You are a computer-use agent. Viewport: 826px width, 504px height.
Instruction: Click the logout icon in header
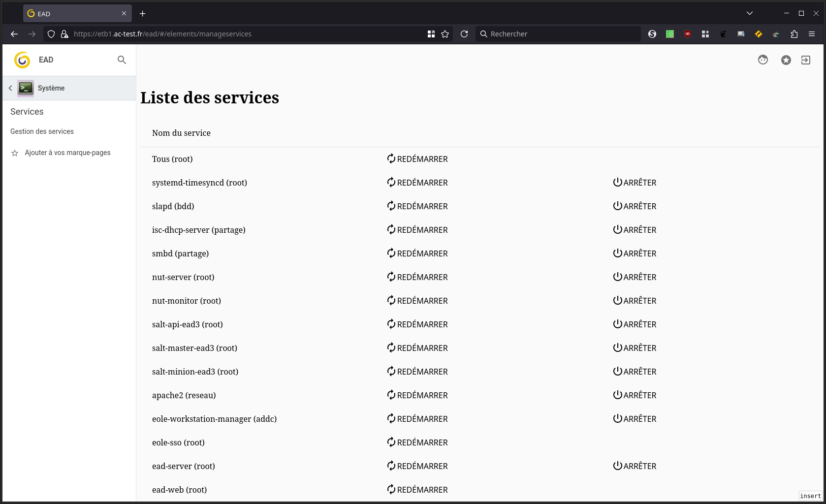point(806,60)
